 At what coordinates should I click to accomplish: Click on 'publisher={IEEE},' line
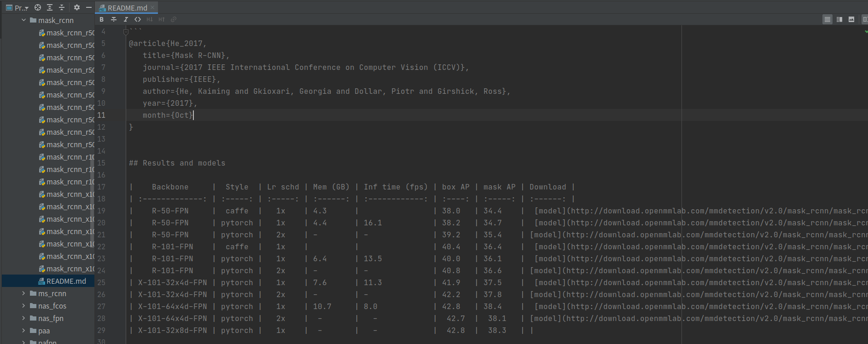[181, 79]
